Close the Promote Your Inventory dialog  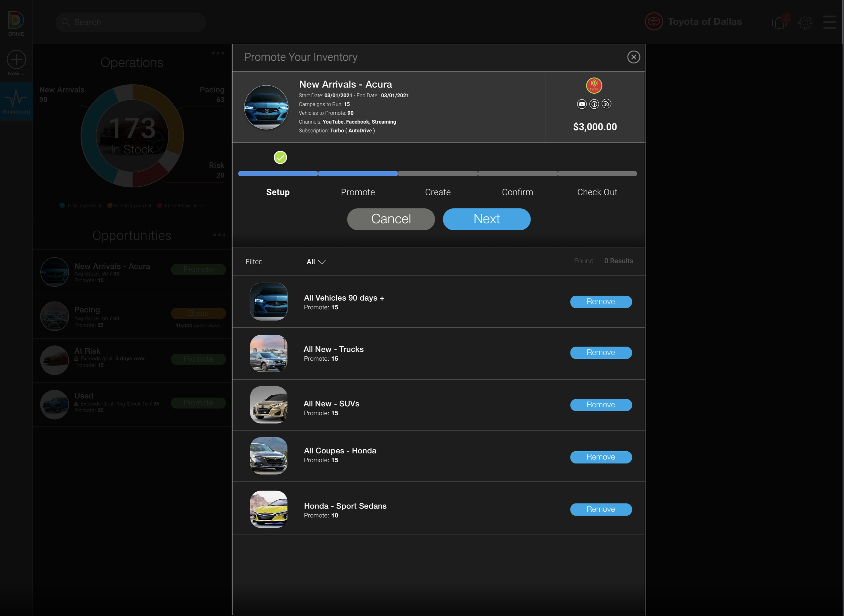(x=633, y=57)
